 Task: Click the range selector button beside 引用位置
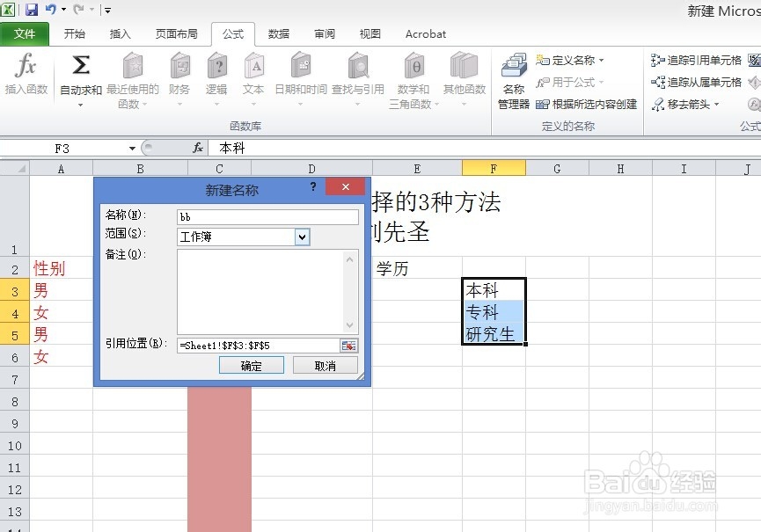348,345
